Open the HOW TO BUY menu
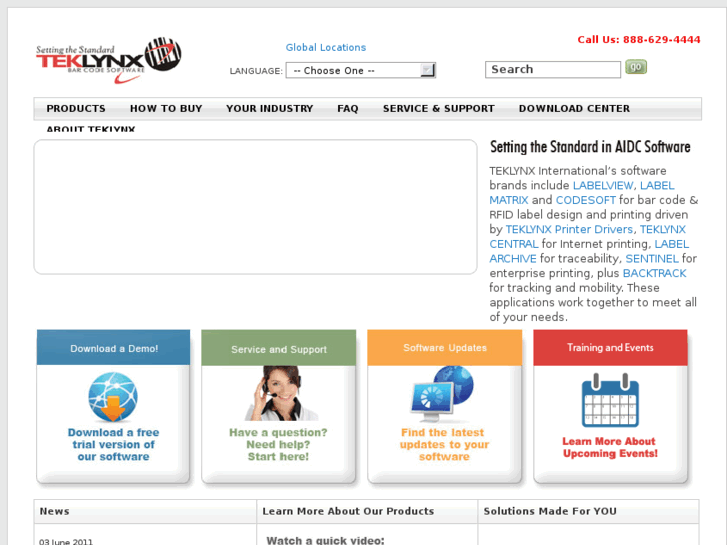 (166, 109)
